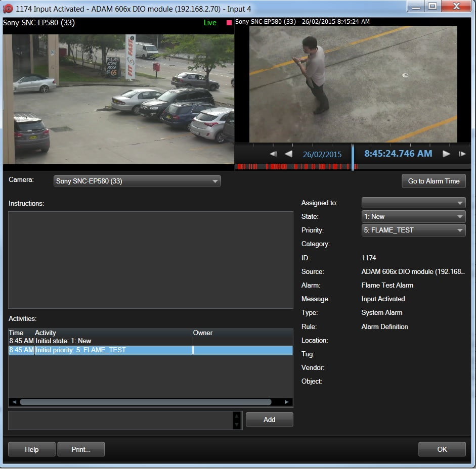Select the 'Initial state: 1: New' activity row
Screen dimensions: 476x469
[x=101, y=341]
